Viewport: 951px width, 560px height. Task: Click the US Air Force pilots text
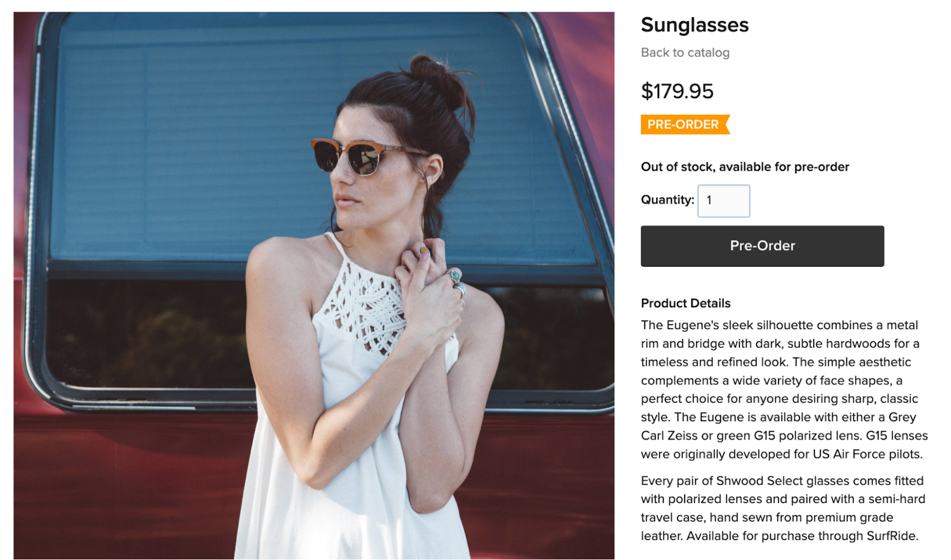(867, 454)
